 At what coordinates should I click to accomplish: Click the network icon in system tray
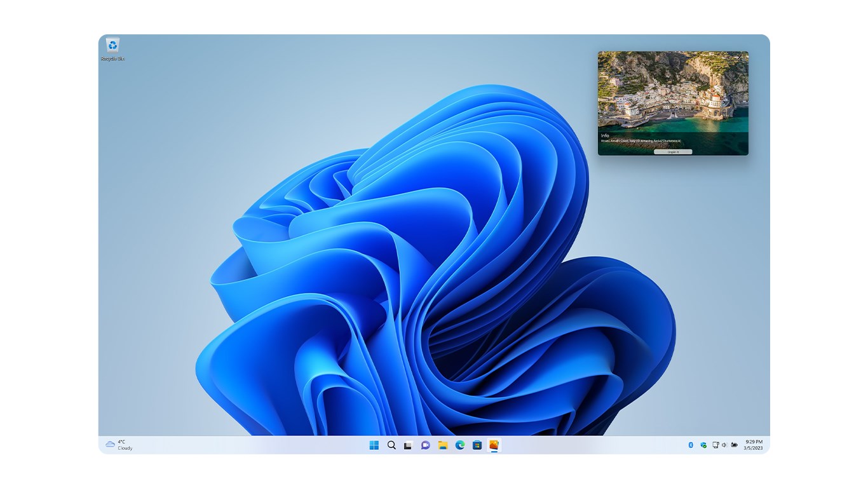click(715, 445)
